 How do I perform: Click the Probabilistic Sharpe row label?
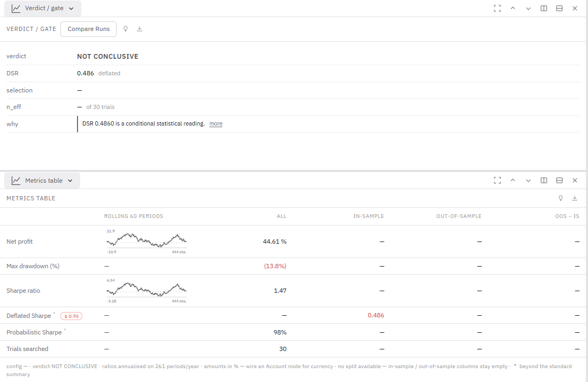click(x=34, y=332)
